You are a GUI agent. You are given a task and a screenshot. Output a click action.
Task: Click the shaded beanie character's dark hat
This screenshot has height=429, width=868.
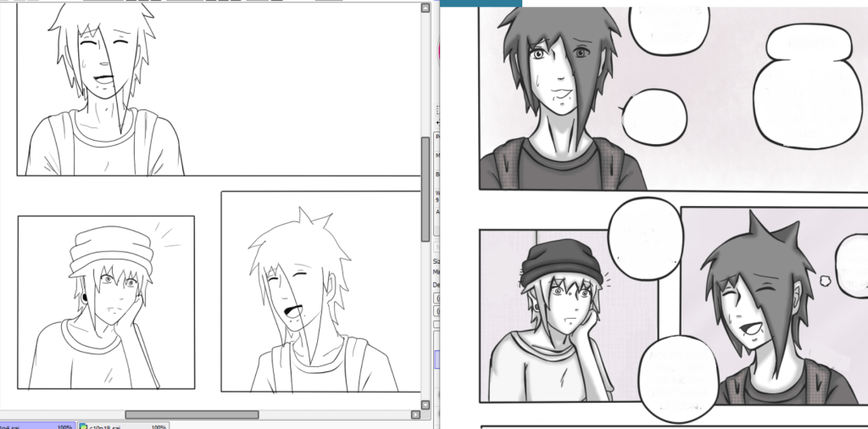555,262
